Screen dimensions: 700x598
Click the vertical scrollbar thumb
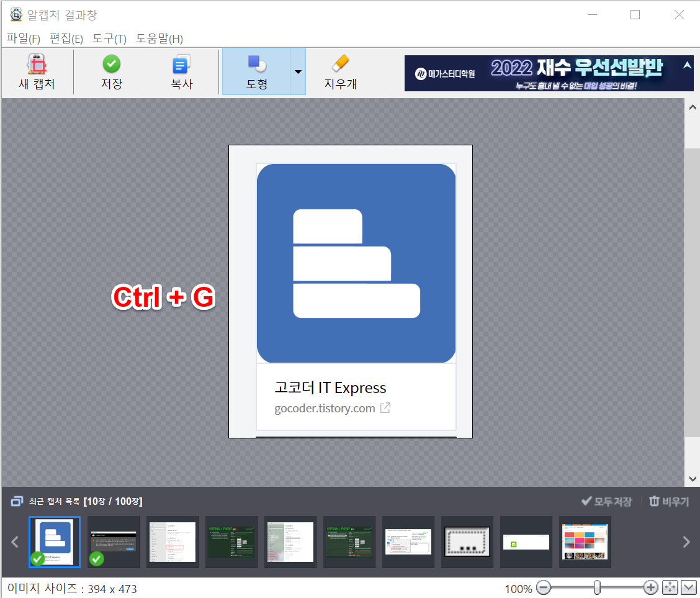[x=693, y=292]
